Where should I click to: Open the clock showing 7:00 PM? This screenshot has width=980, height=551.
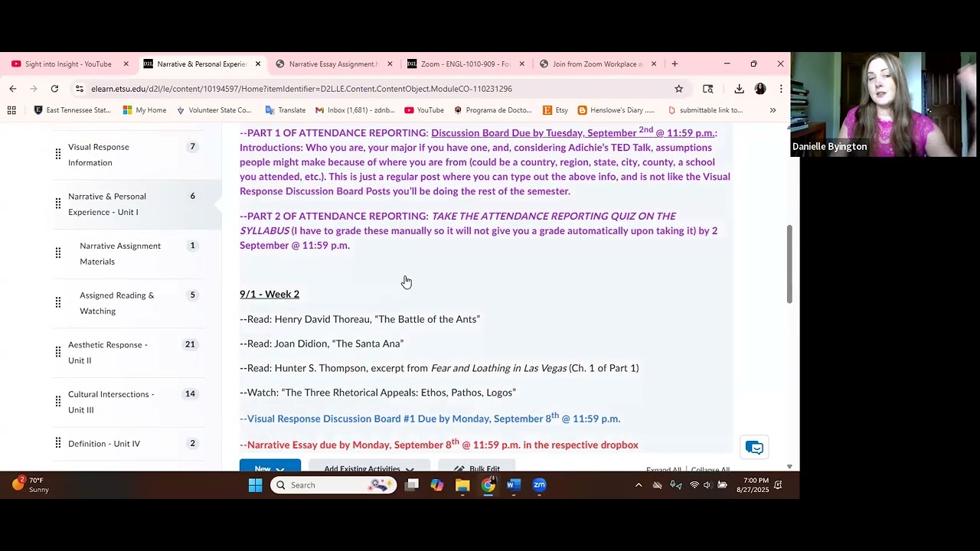pos(753,485)
